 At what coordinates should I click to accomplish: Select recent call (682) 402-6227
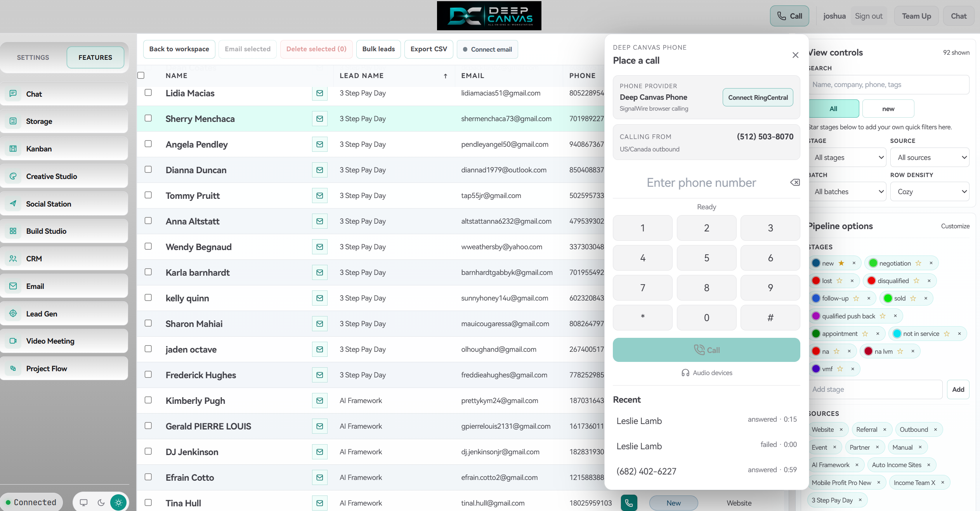(x=706, y=471)
